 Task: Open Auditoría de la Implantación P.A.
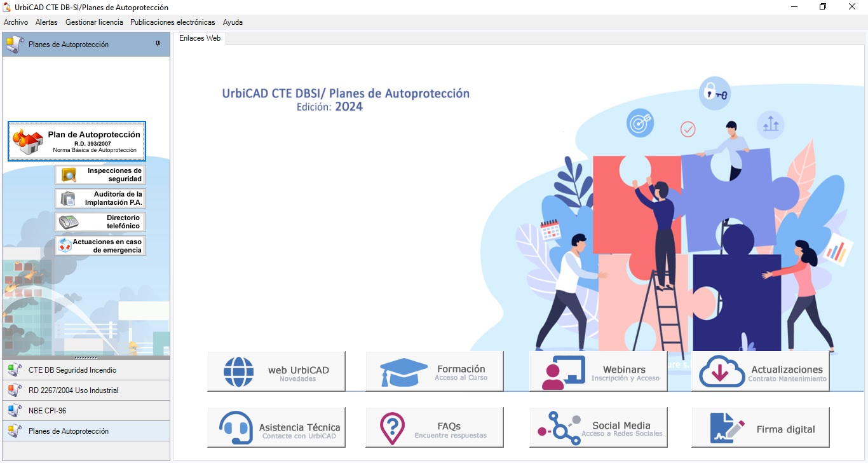click(x=100, y=198)
